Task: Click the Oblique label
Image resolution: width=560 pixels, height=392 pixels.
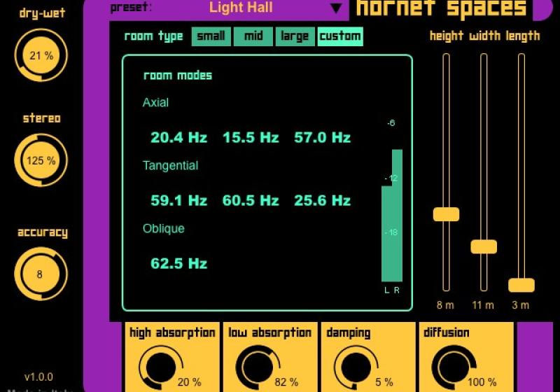Action: coord(164,228)
